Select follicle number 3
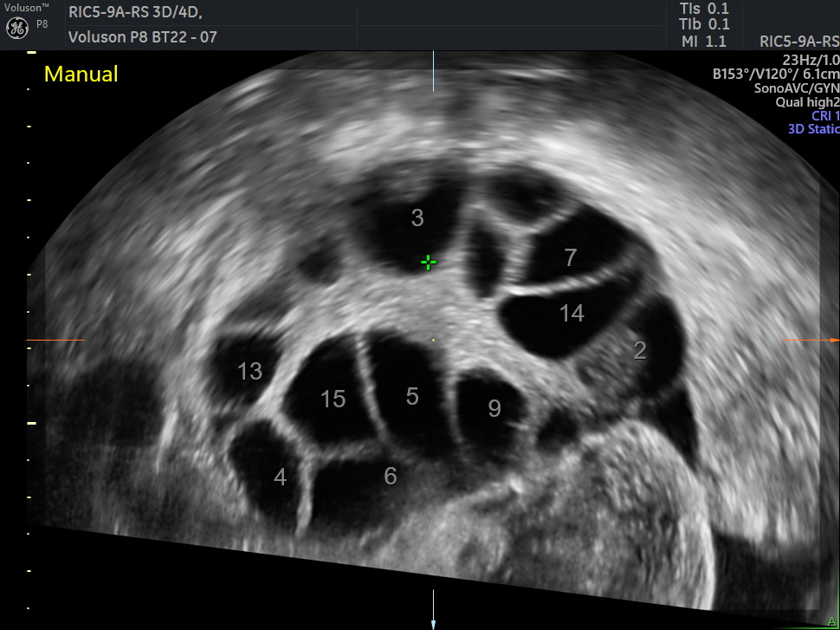The image size is (840, 630). [x=417, y=218]
